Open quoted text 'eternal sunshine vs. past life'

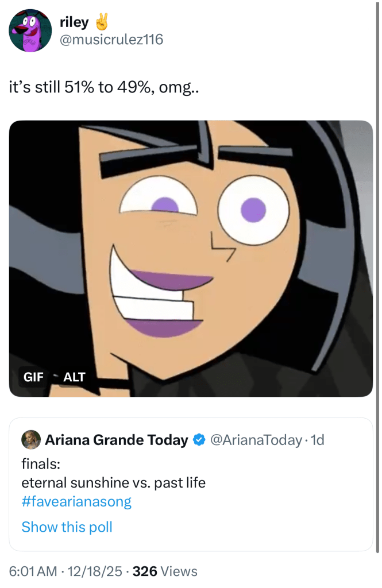(x=113, y=482)
